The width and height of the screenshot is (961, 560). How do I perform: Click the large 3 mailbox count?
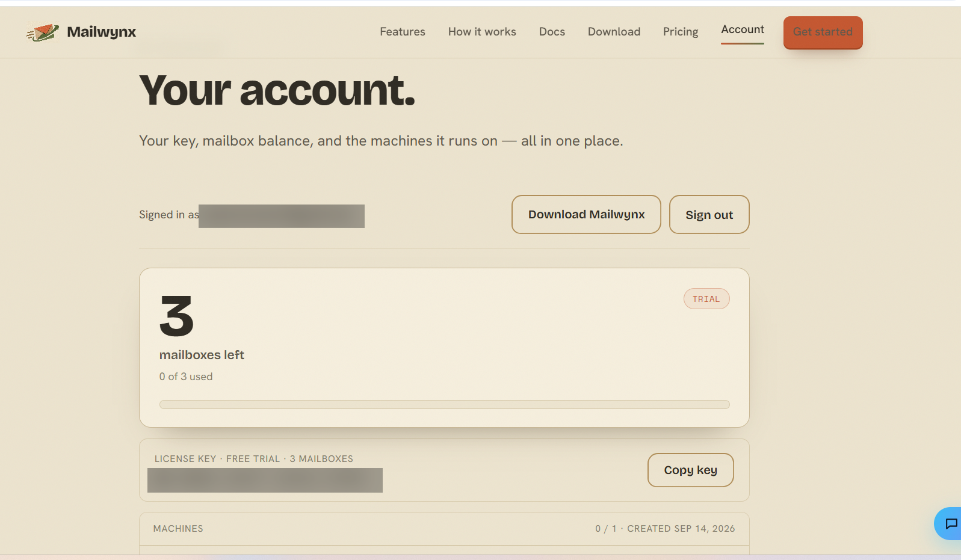click(x=176, y=316)
